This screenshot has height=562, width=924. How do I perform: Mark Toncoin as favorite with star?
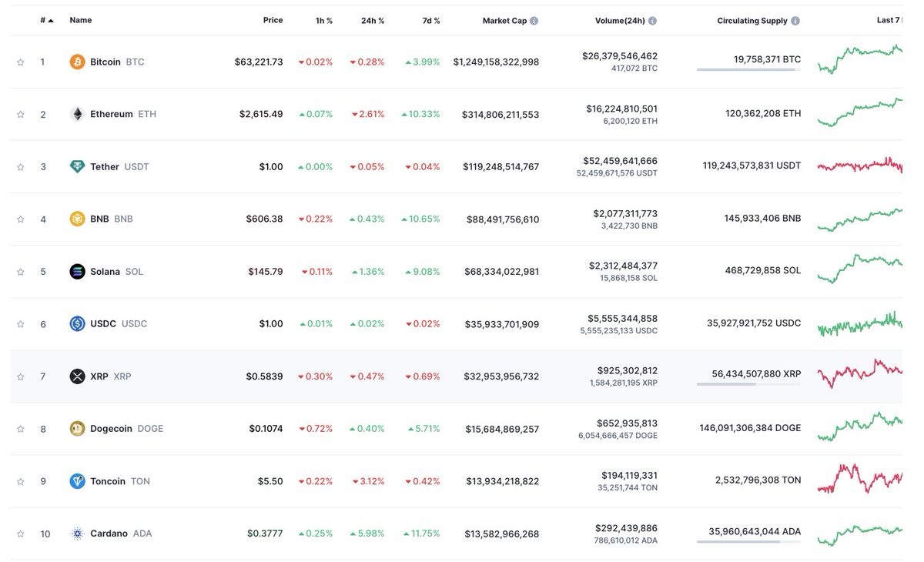click(21, 481)
